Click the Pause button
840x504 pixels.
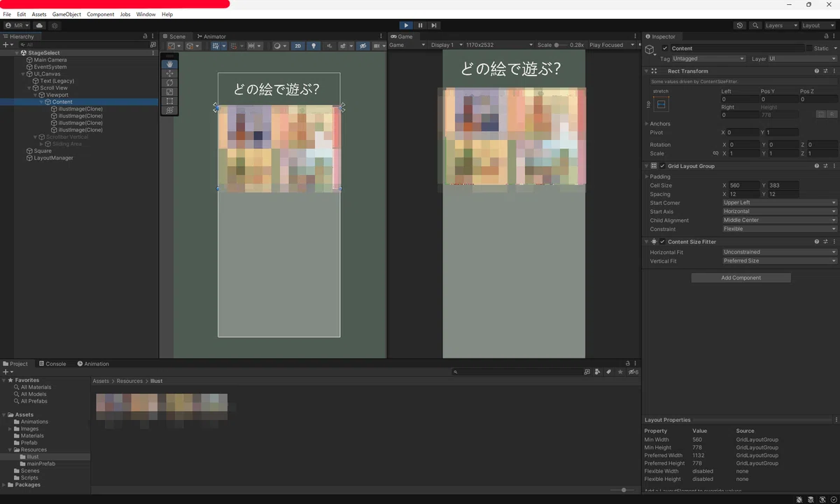coord(420,25)
